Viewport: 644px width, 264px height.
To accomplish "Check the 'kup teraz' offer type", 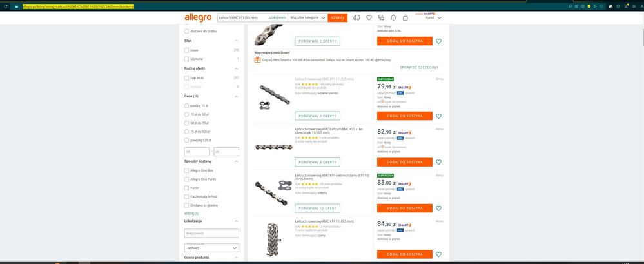I will [x=186, y=77].
